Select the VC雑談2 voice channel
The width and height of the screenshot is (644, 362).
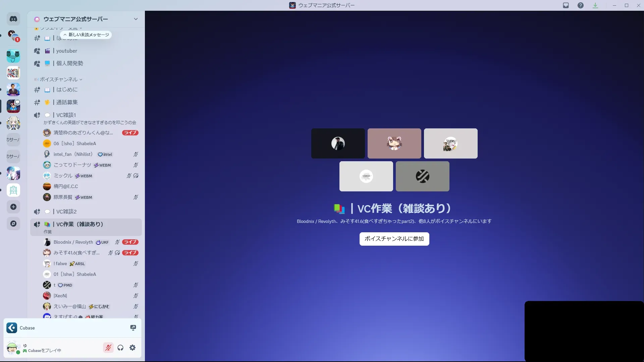click(66, 212)
